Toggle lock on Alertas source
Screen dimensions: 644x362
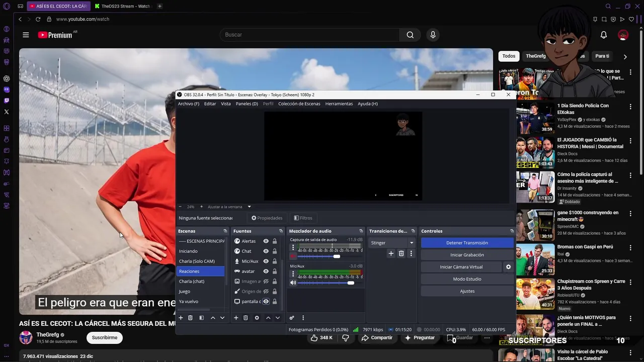(275, 241)
